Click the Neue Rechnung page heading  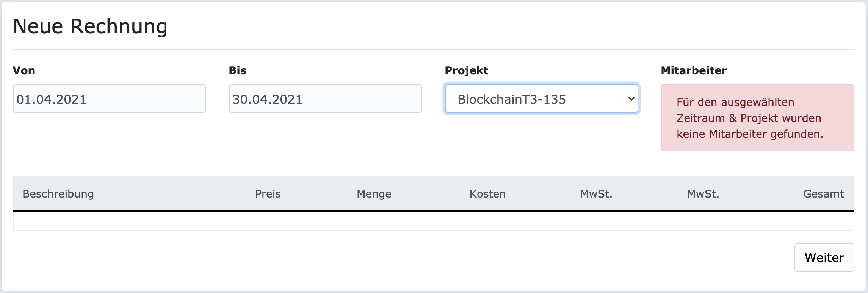(x=90, y=26)
